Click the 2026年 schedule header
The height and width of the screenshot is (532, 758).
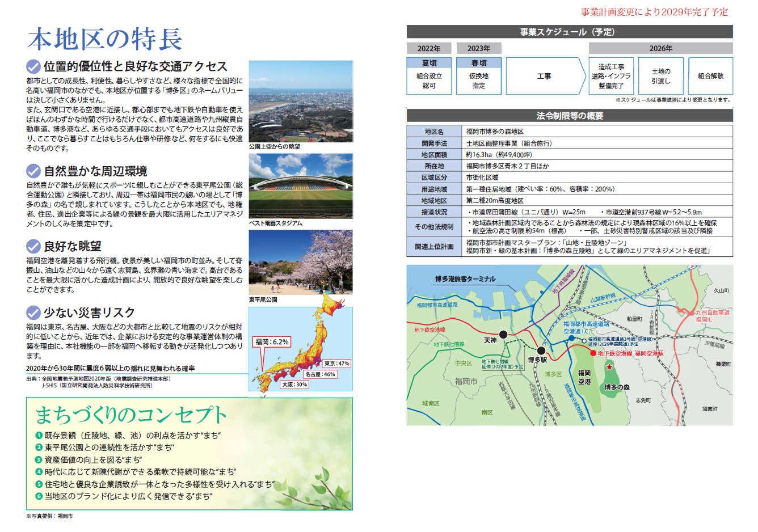tap(661, 49)
